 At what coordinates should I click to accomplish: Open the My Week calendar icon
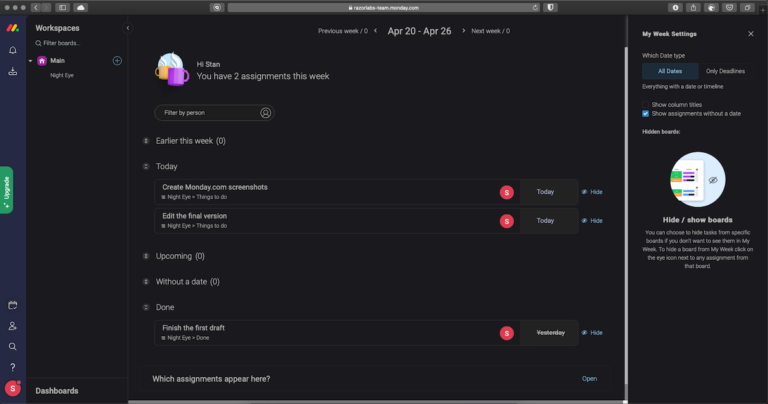[12, 305]
